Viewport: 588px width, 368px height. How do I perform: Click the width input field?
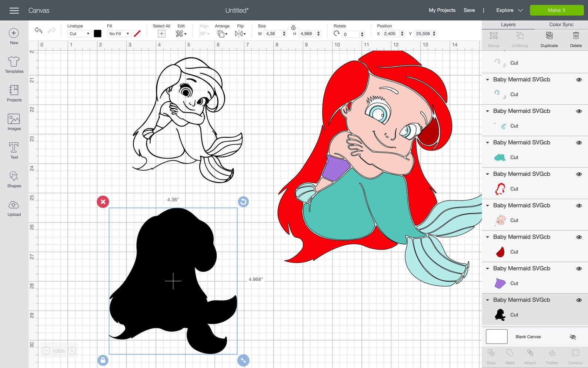(273, 34)
